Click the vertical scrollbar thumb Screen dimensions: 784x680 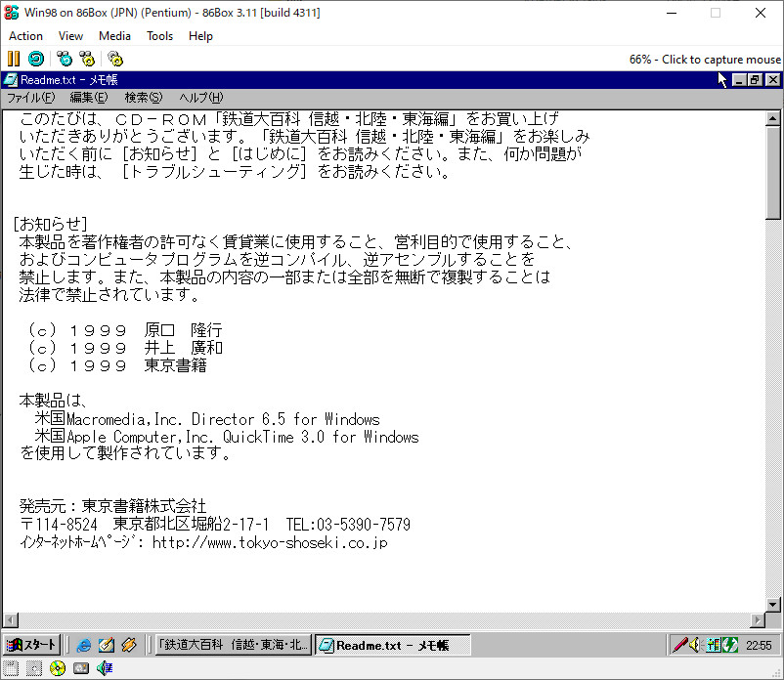click(773, 172)
